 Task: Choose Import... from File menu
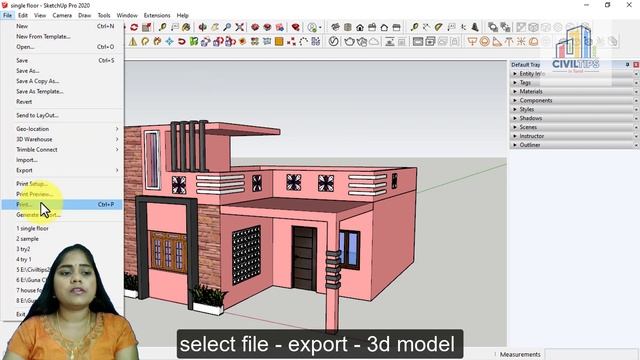(x=62, y=160)
